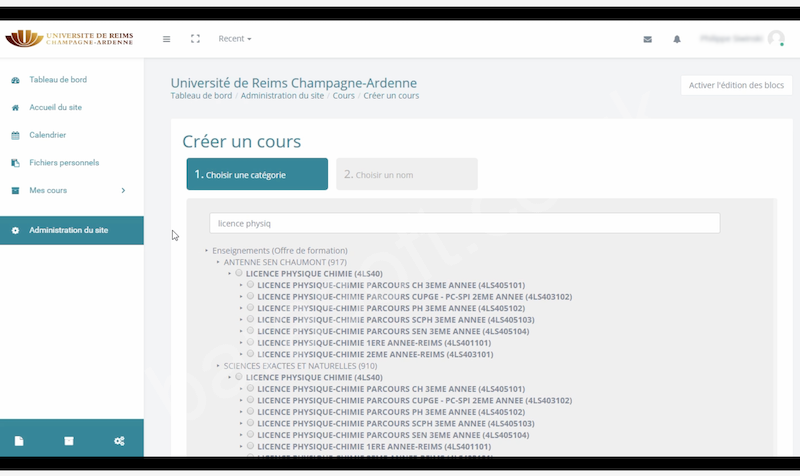Click step 1 Choisir une catégorie tab
This screenshot has width=800, height=476.
[257, 174]
